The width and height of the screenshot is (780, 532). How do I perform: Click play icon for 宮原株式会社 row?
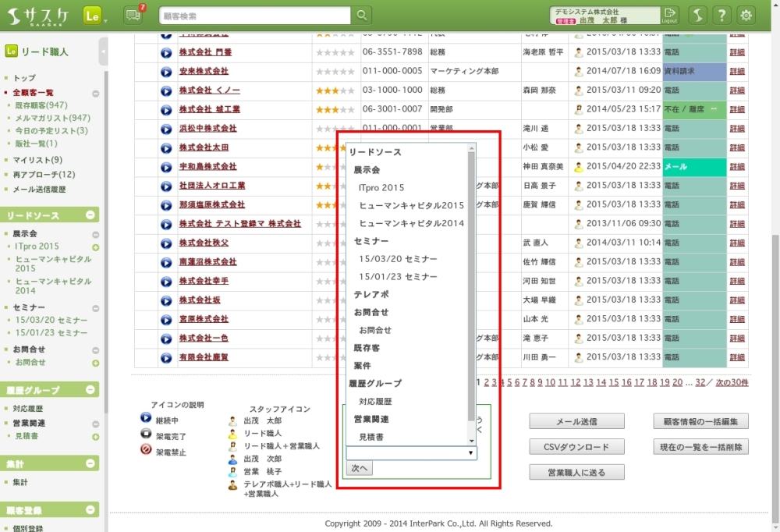(x=166, y=320)
